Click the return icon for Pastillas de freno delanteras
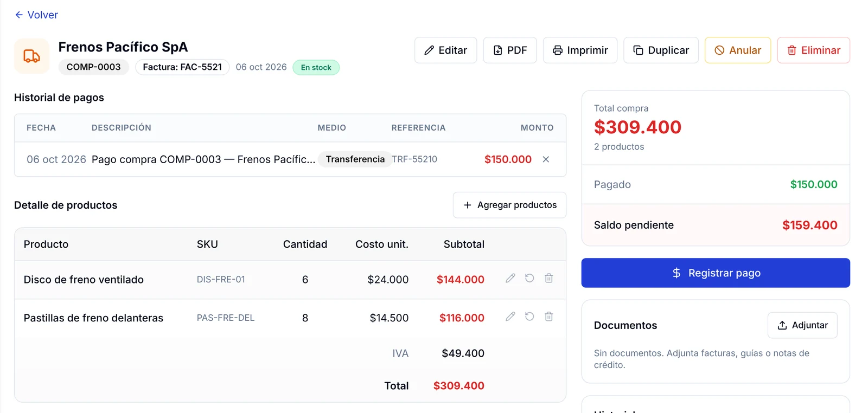The height and width of the screenshot is (413, 868). tap(529, 317)
